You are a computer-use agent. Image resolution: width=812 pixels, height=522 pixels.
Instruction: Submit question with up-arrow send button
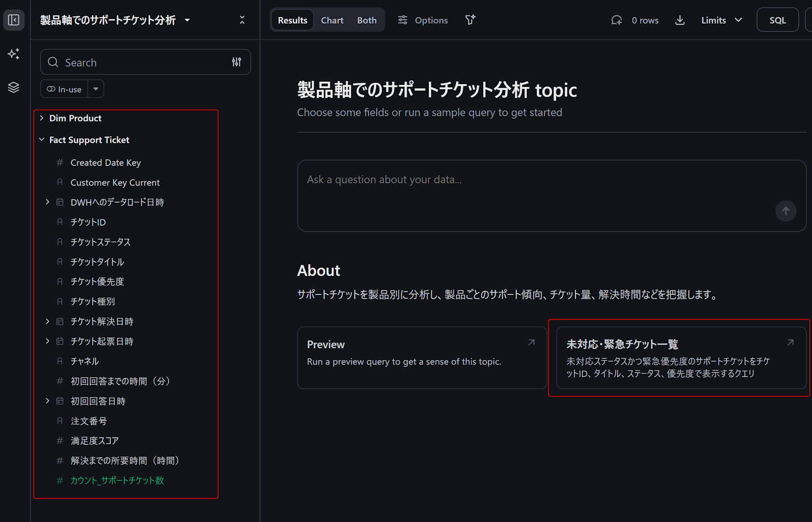(785, 211)
